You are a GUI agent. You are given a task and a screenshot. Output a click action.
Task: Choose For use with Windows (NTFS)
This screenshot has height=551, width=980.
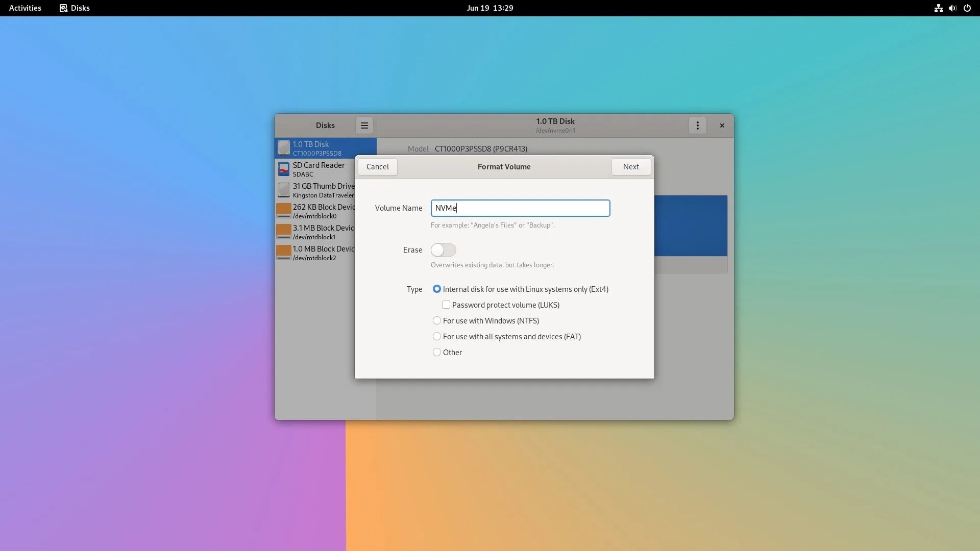coord(437,321)
